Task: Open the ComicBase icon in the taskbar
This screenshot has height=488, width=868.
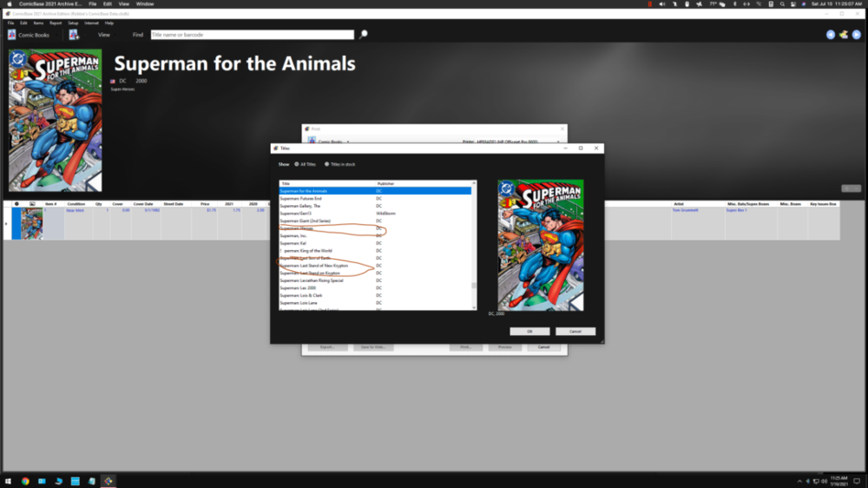Action: 108,481
